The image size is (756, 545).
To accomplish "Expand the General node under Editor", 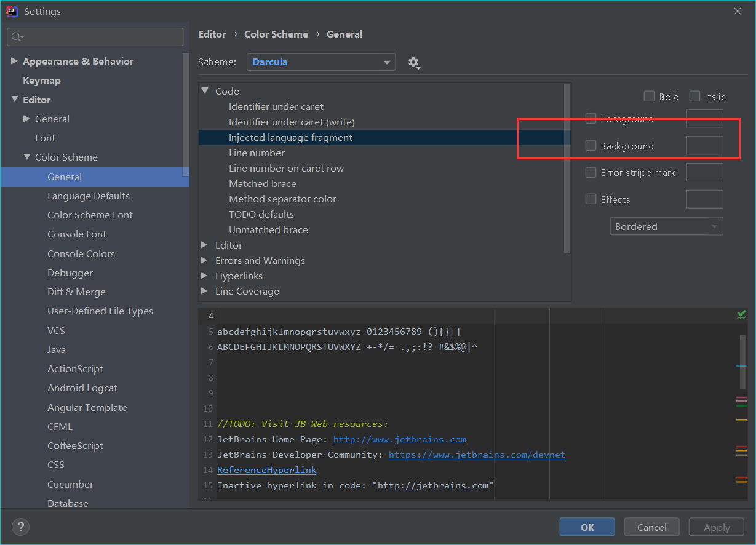I will 26,119.
